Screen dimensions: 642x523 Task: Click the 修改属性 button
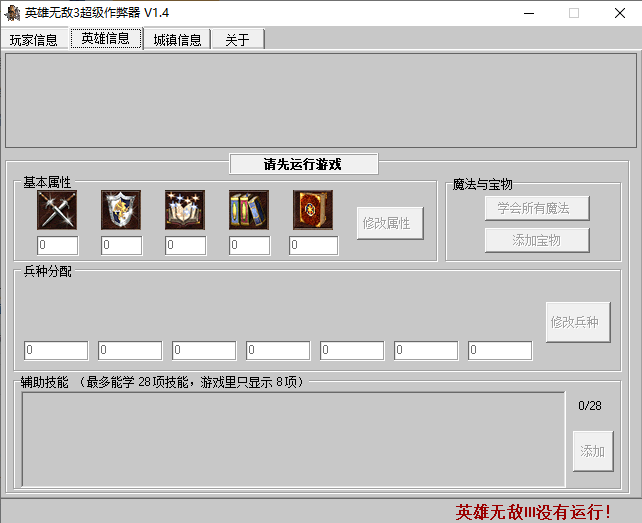[x=390, y=223]
